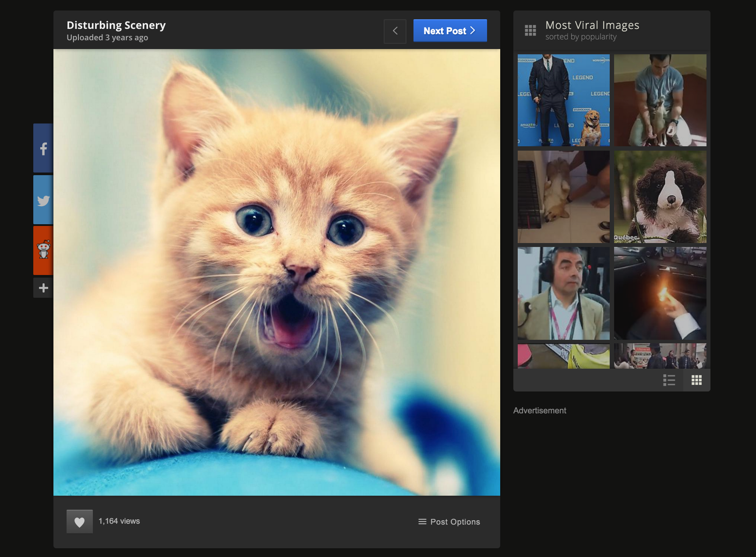The image size is (756, 557).
Task: Share post on Twitter
Action: pyautogui.click(x=43, y=200)
